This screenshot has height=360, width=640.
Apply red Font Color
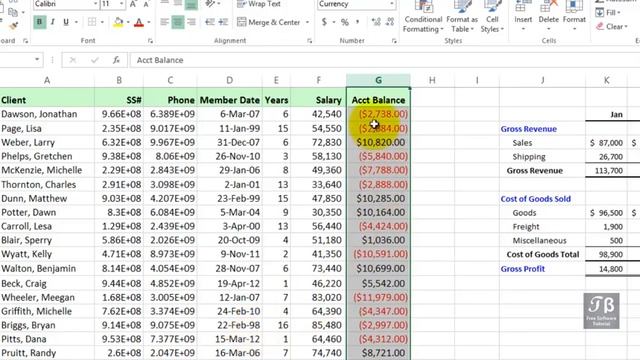[139, 22]
